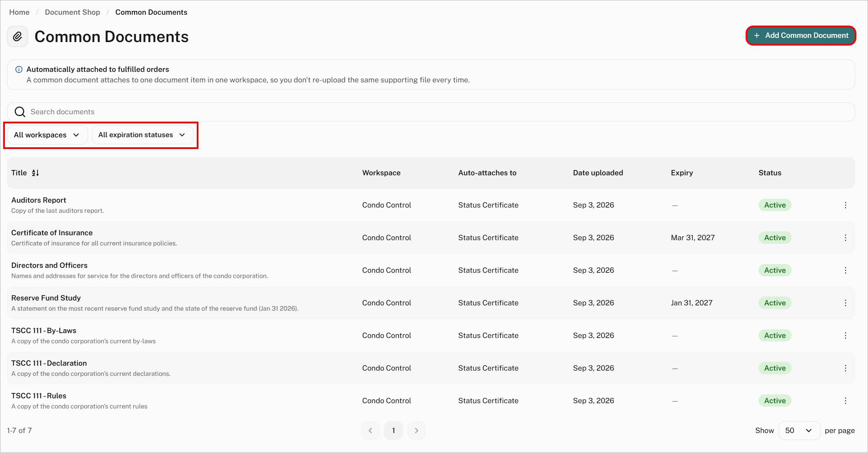Click the TSCC 111 - By-Laws title

pyautogui.click(x=44, y=331)
